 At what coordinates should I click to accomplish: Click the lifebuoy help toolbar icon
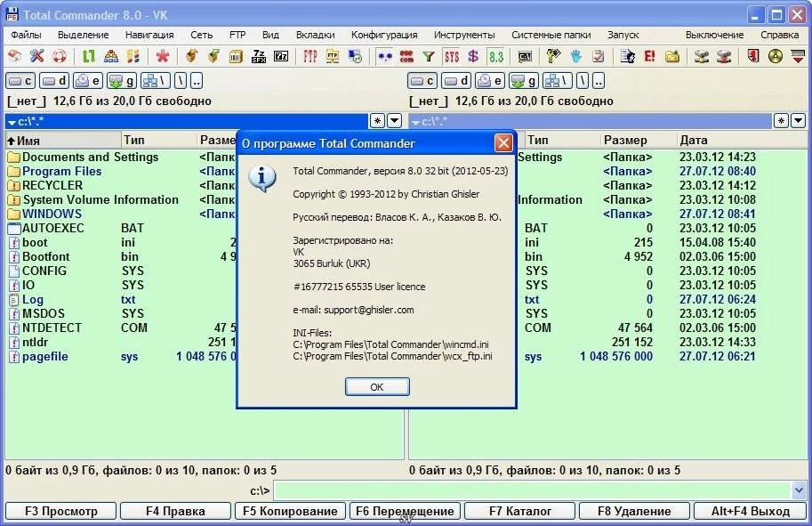60,56
